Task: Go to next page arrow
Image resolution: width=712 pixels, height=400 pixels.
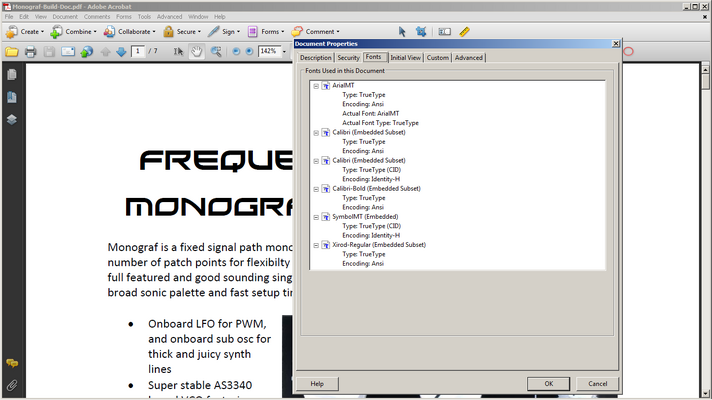Action: point(121,52)
